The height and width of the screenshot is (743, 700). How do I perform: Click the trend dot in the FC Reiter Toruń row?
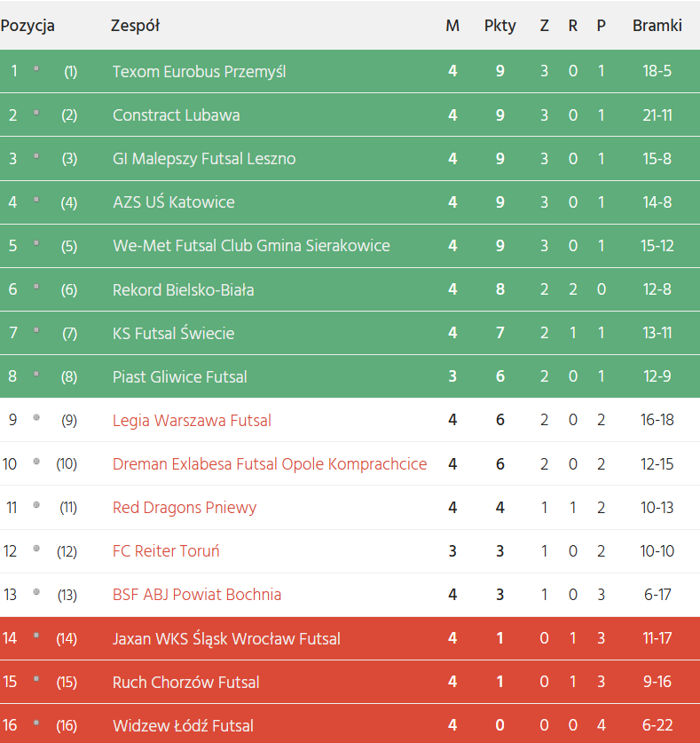pyautogui.click(x=36, y=549)
